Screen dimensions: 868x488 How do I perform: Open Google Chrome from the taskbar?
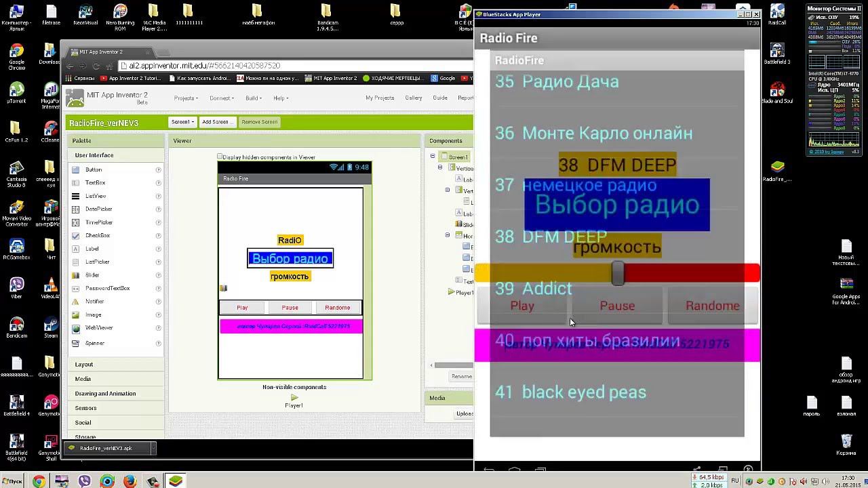pos(39,481)
